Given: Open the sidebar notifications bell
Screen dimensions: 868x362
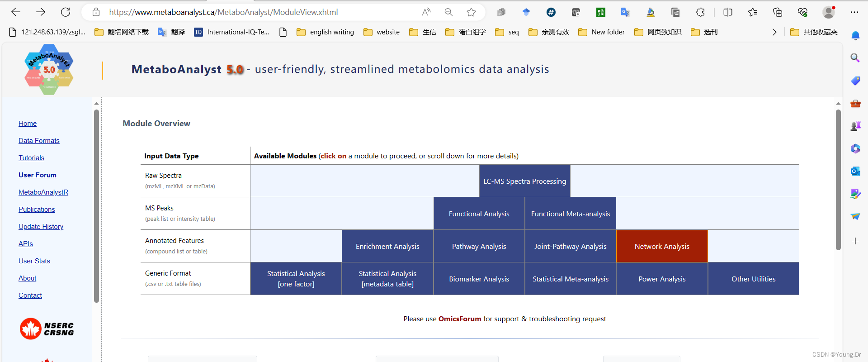Looking at the screenshot, I should [855, 35].
